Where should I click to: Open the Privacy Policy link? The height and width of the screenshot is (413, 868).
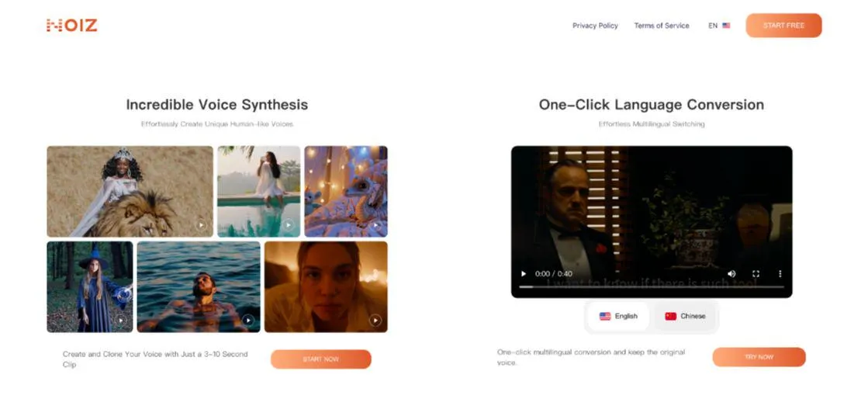point(595,26)
